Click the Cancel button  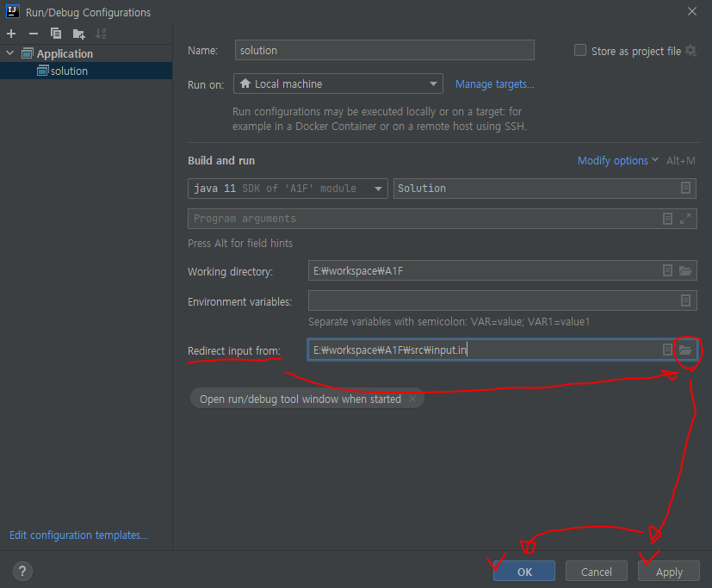click(597, 571)
